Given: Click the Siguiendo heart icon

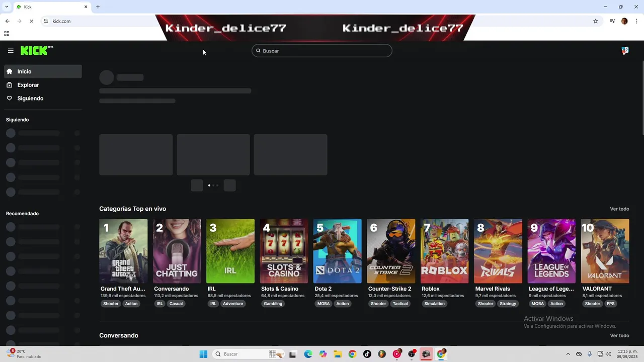Looking at the screenshot, I should 9,98.
